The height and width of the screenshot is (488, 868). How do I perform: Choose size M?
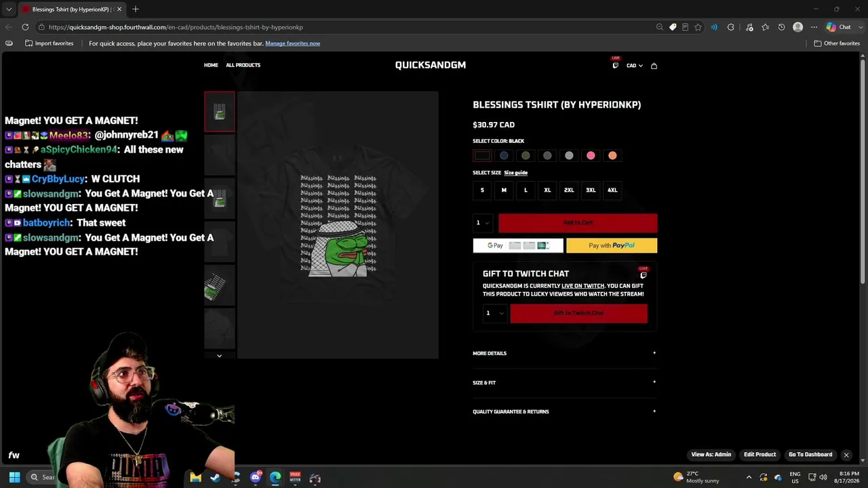click(x=504, y=190)
